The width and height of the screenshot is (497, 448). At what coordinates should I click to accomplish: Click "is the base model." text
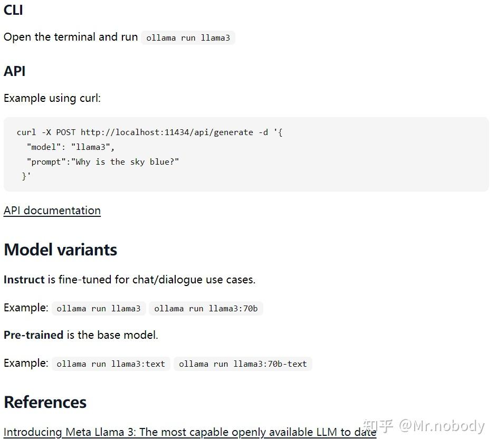click(x=112, y=335)
